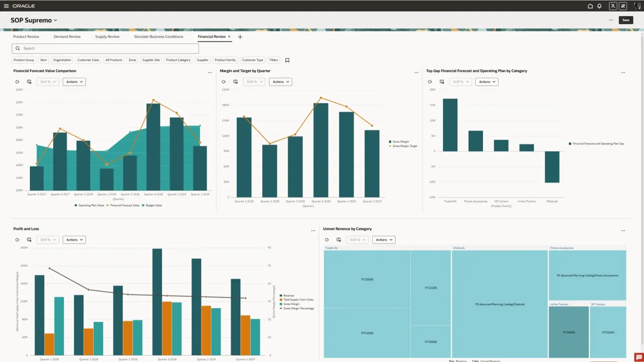Open Actions dropdown in Profit and Loss
The height and width of the screenshot is (362, 644).
coord(74,240)
